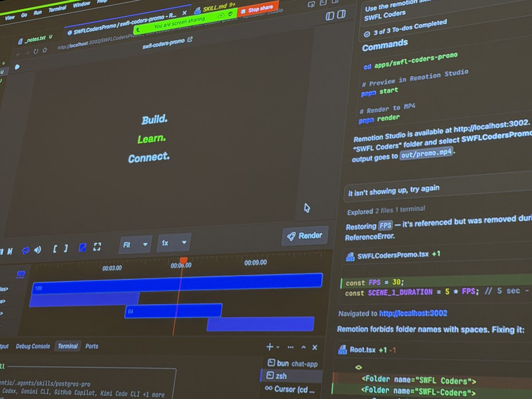This screenshot has width=532, height=399.
Task: Toggle loop playback in Remotion Studio
Action: pyautogui.click(x=25, y=249)
